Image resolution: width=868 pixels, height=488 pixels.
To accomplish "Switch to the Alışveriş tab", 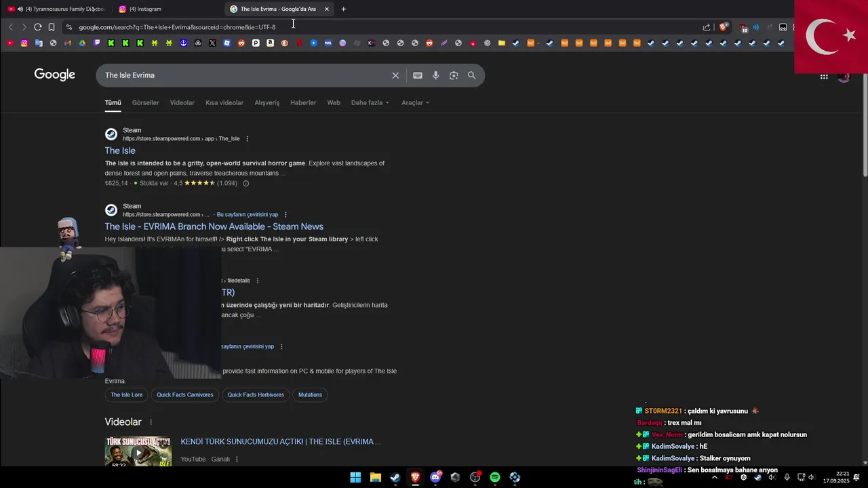I will (x=267, y=102).
